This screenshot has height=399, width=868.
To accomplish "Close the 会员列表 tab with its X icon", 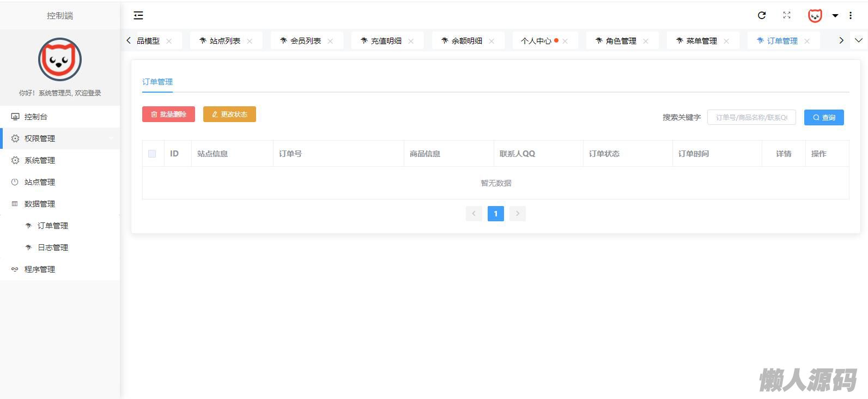I will (x=330, y=41).
